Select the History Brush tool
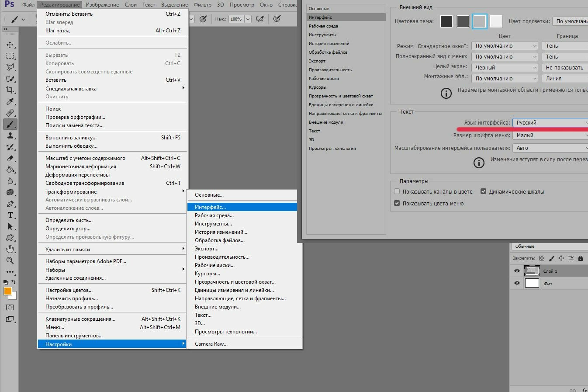Image resolution: width=588 pixels, height=392 pixels. pyautogui.click(x=10, y=147)
